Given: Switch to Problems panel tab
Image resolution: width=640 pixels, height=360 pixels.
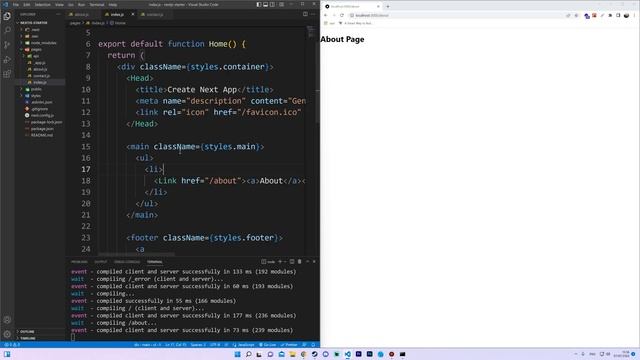Looking at the screenshot, I should [79, 262].
